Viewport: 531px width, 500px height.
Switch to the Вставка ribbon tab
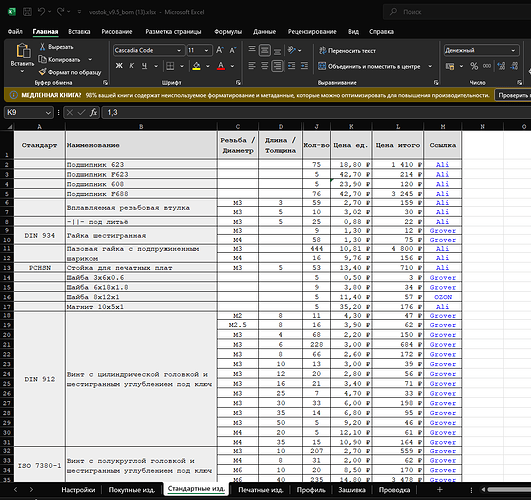pos(79,32)
